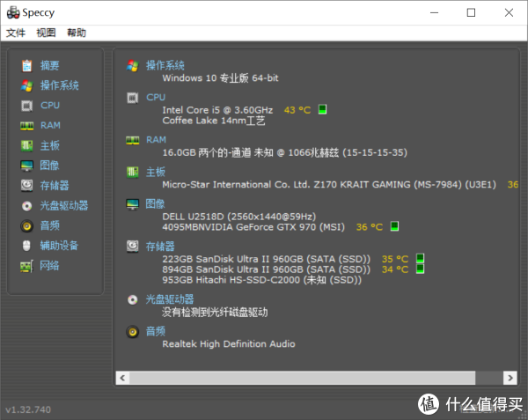528x420 pixels.
Task: Click the 35 °C SanDisk temperature indicator icon
Action: [420, 258]
